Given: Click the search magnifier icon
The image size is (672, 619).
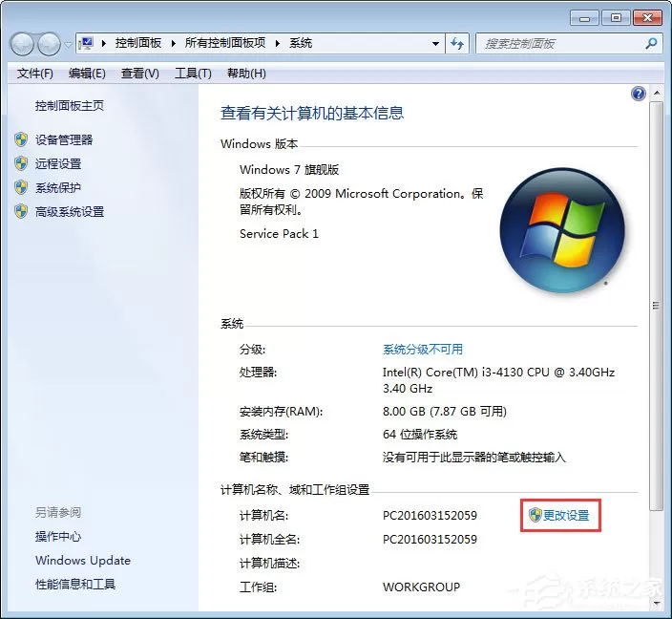Looking at the screenshot, I should pos(651,43).
